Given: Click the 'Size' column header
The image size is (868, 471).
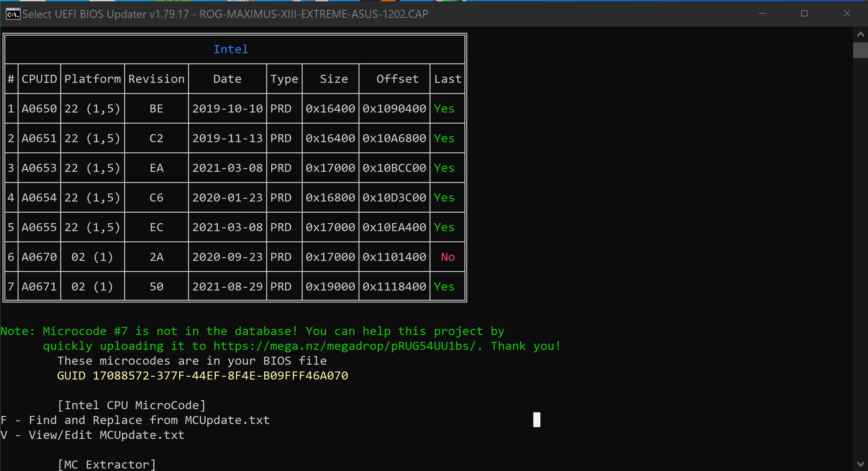Looking at the screenshot, I should click(x=334, y=79).
